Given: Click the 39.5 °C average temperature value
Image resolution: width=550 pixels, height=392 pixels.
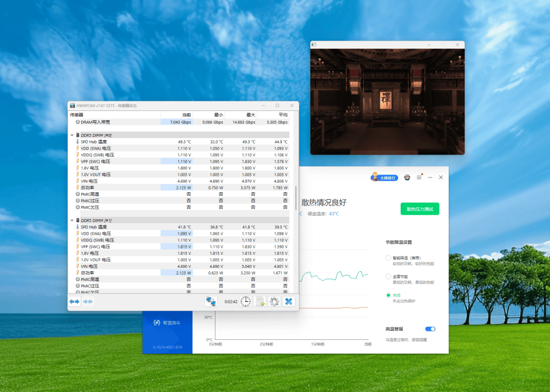Looking at the screenshot, I should click(x=281, y=227).
